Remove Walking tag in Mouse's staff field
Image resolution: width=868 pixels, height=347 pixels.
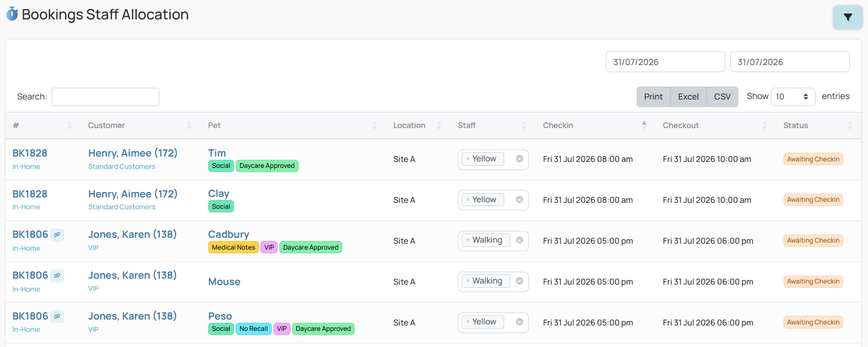point(468,281)
